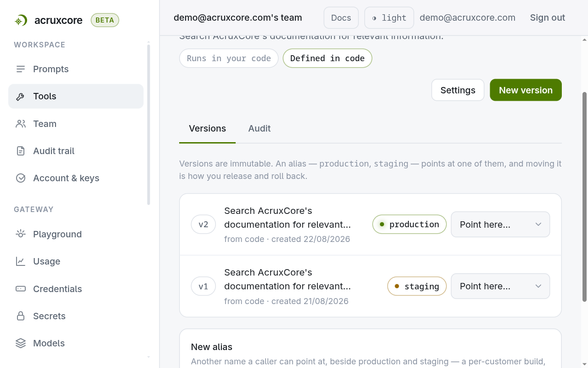588x368 pixels.
Task: Open Prompts in the sidebar
Action: pos(76,69)
